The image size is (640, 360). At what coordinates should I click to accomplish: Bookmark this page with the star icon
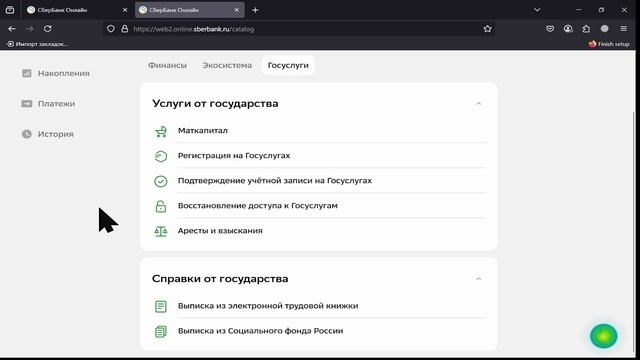pyautogui.click(x=487, y=29)
